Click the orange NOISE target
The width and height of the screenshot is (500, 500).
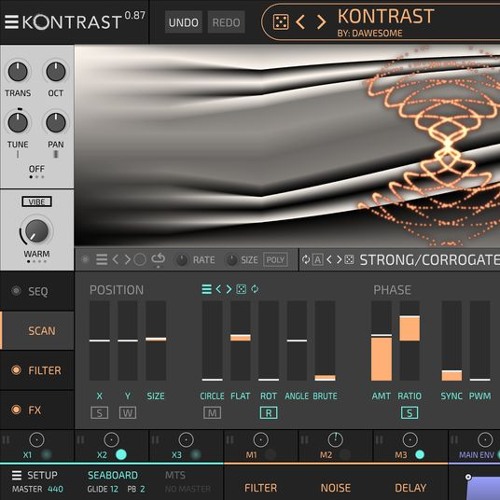[x=336, y=488]
